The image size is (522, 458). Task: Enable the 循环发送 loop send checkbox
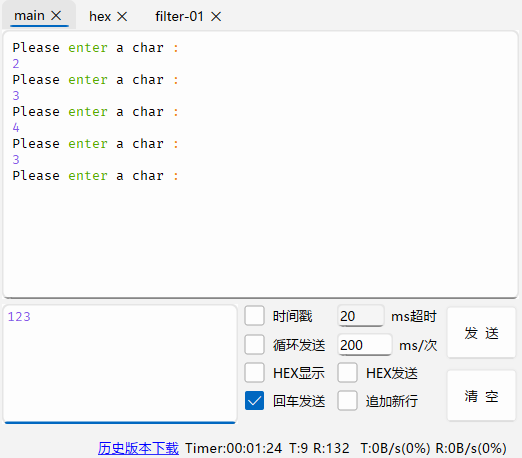coord(254,345)
